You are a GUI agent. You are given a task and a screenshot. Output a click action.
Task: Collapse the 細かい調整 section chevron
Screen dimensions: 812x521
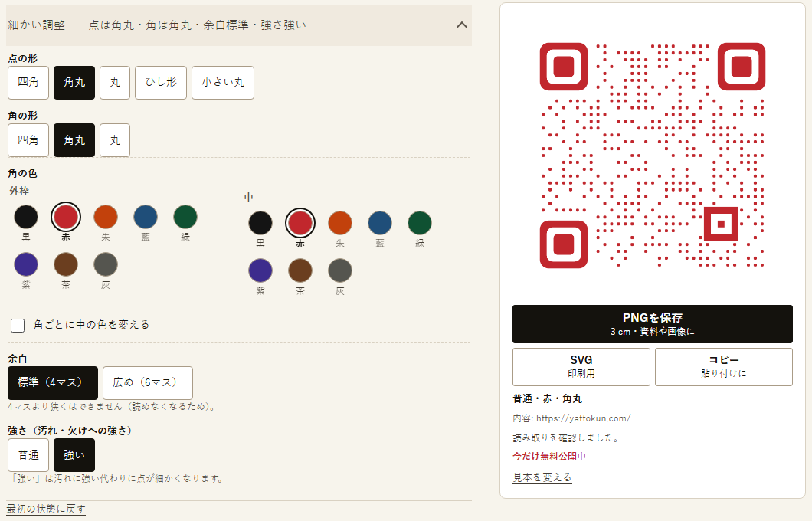[x=461, y=25]
